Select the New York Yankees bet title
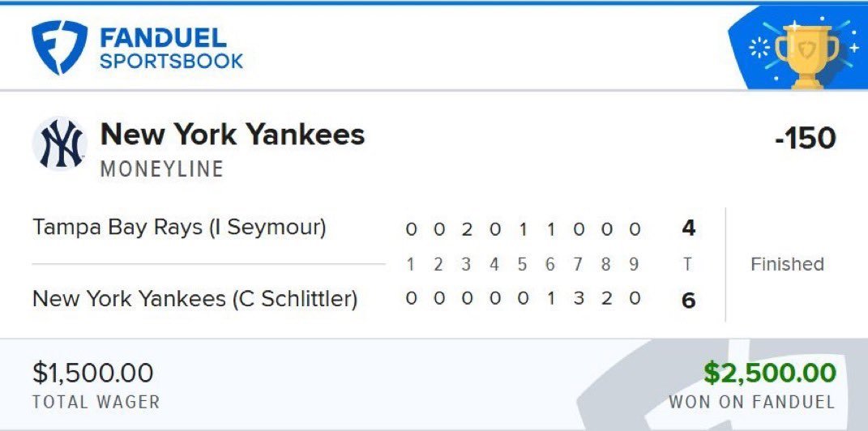The width and height of the screenshot is (868, 431). click(x=233, y=134)
